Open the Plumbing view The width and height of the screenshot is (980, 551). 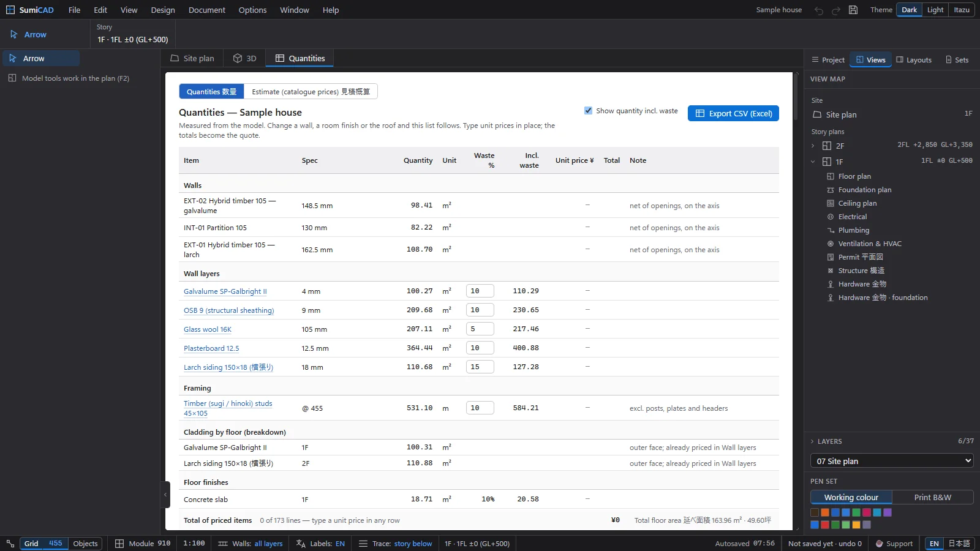pyautogui.click(x=853, y=230)
